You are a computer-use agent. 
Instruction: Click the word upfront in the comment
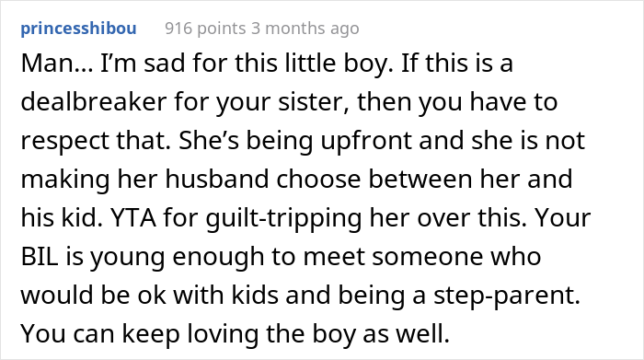(366, 142)
